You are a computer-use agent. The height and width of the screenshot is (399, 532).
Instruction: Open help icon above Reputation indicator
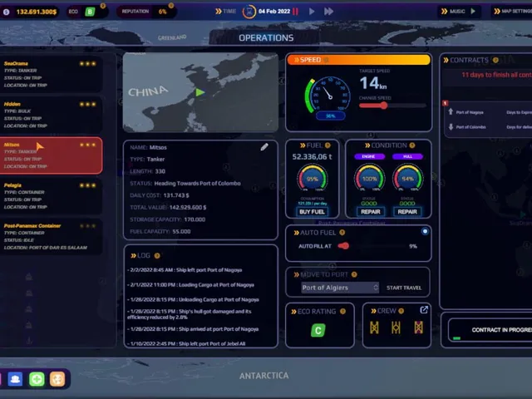coord(171,6)
